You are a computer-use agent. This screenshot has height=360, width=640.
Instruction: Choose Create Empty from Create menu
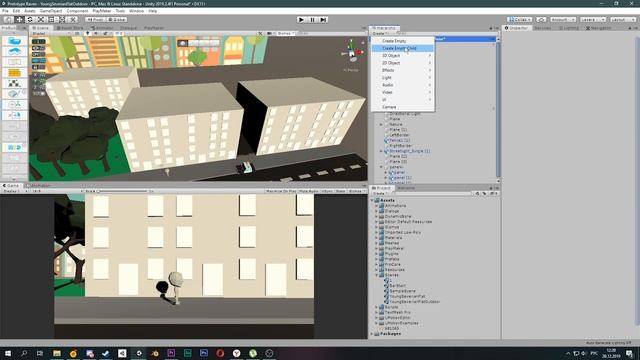(x=402, y=41)
